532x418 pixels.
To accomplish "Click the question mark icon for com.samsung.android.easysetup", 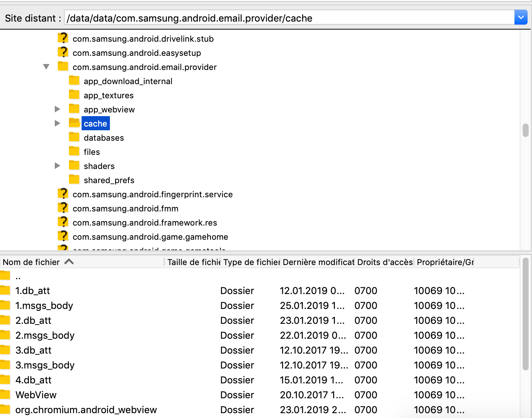I will [x=63, y=52].
